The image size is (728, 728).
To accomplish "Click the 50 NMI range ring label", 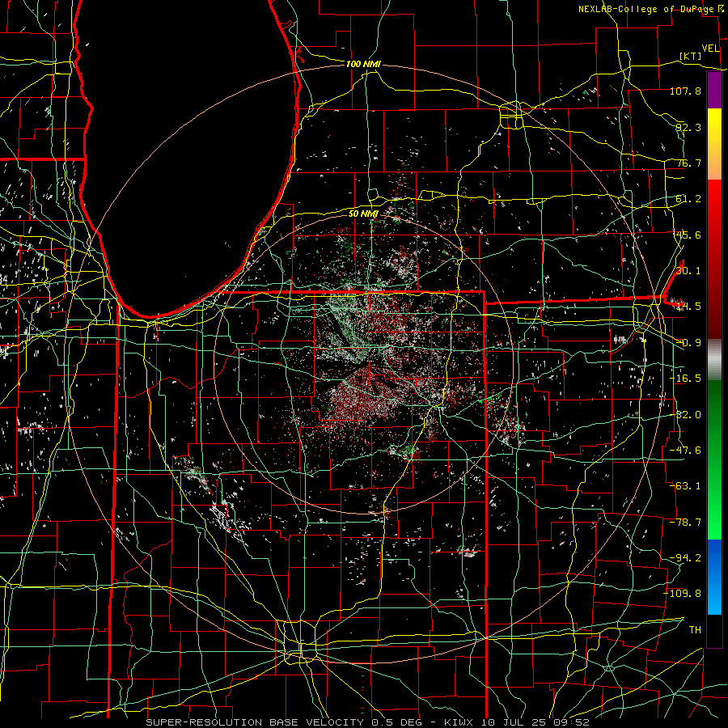I will pos(363,214).
